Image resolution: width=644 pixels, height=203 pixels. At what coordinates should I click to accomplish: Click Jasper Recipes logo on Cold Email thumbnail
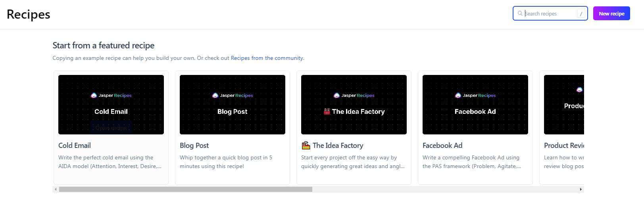[x=111, y=95]
